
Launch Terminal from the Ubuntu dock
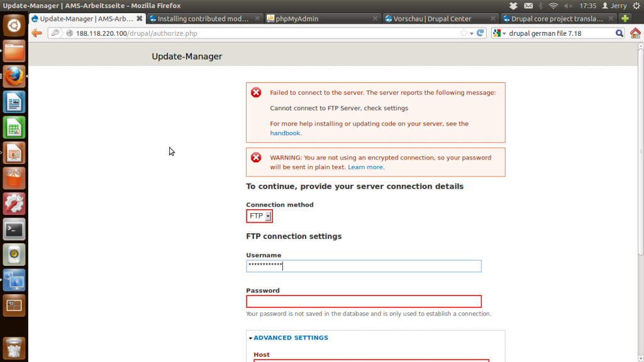point(14,229)
